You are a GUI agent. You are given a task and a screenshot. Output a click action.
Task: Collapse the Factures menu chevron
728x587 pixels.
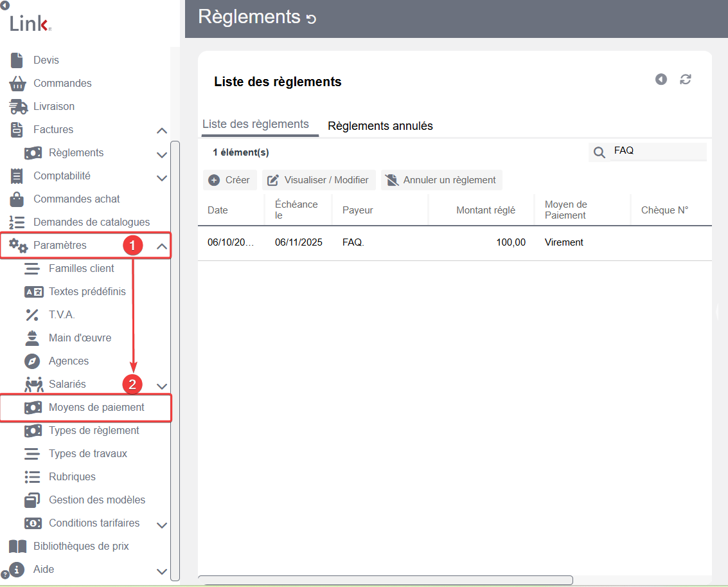[x=161, y=131]
